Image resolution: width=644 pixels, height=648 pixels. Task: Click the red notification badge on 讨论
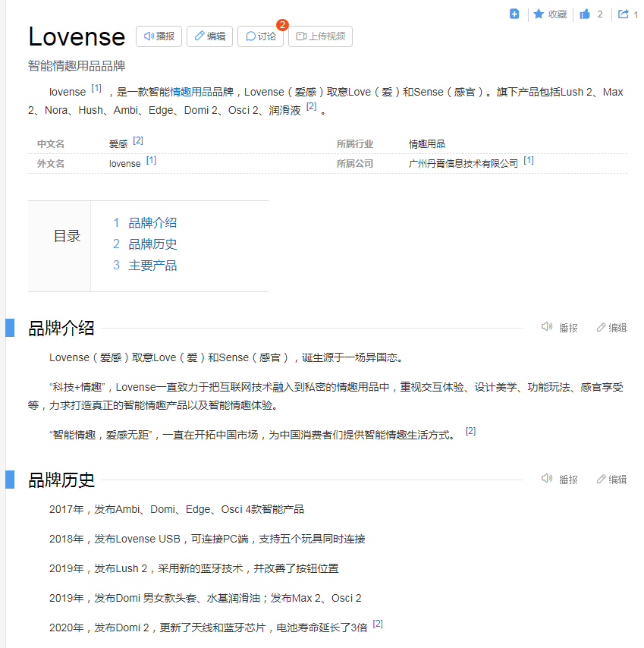click(282, 25)
